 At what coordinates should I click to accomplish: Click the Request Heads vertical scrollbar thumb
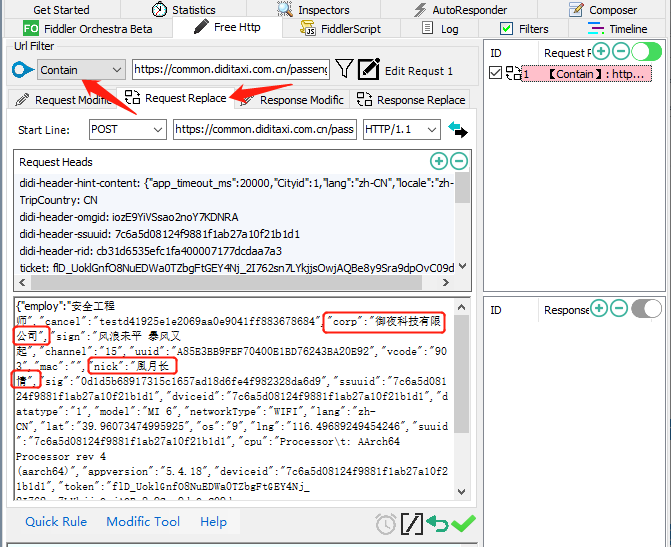(x=462, y=187)
